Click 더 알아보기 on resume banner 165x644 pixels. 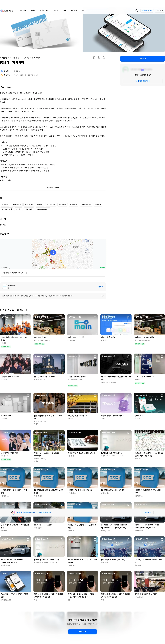tap(147, 512)
